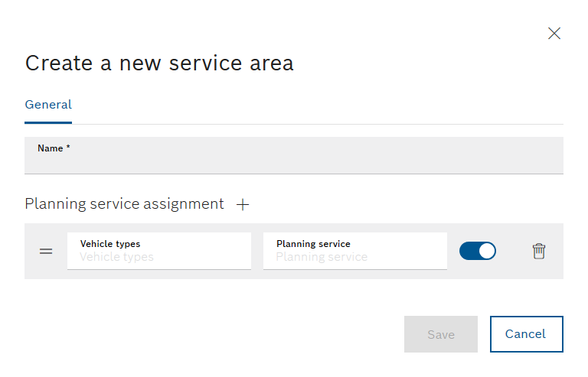Click the blue underline beneath General
This screenshot has width=588, height=377.
click(48, 122)
